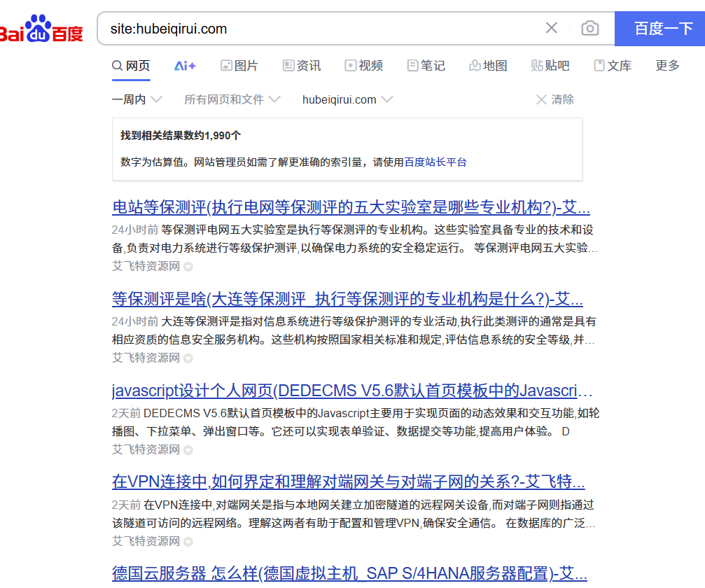Click the round badge icon after 在VPN连接中 source
The height and width of the screenshot is (588, 705).
tap(188, 542)
